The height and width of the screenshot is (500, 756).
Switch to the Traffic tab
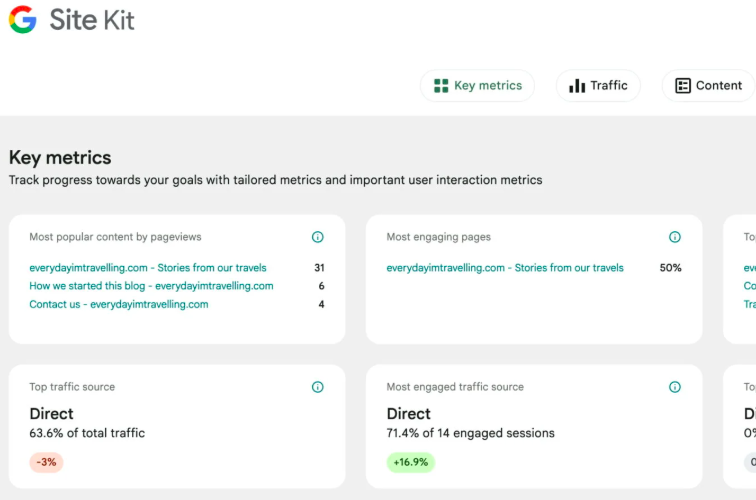(599, 86)
